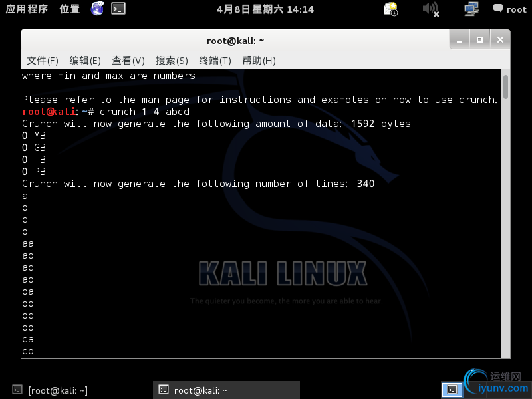Click the line where min and max are numbers
The image size is (532, 399).
[x=108, y=76]
